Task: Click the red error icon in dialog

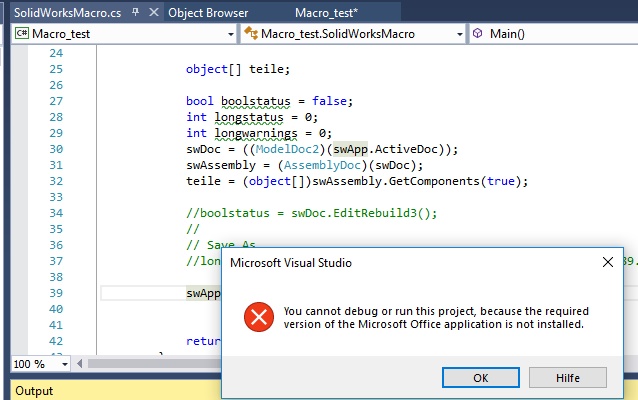Action: click(x=259, y=317)
